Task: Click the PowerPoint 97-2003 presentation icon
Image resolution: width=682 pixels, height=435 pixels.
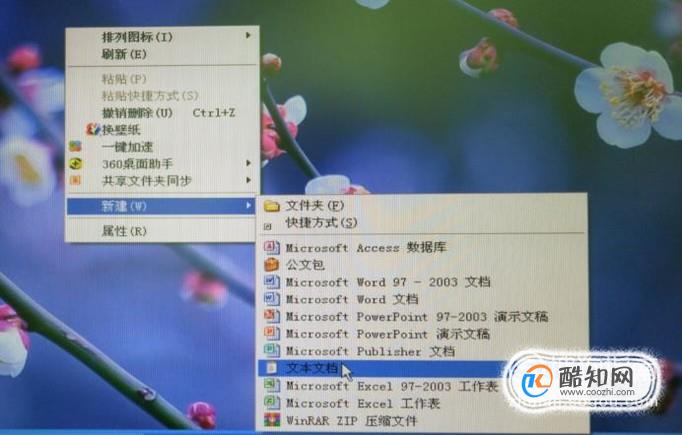Action: (272, 315)
